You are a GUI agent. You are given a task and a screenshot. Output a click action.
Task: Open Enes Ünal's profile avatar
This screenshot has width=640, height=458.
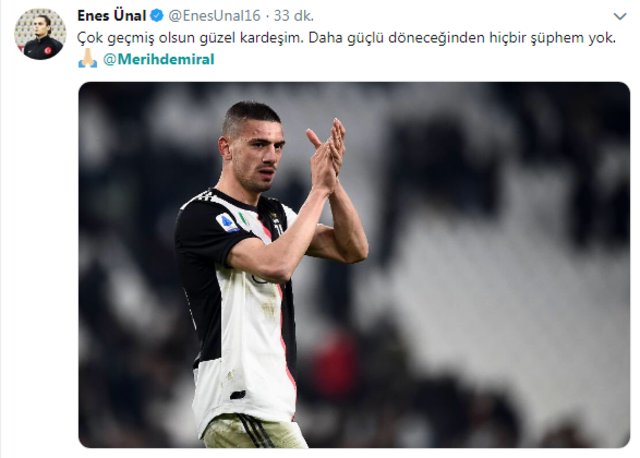(40, 34)
